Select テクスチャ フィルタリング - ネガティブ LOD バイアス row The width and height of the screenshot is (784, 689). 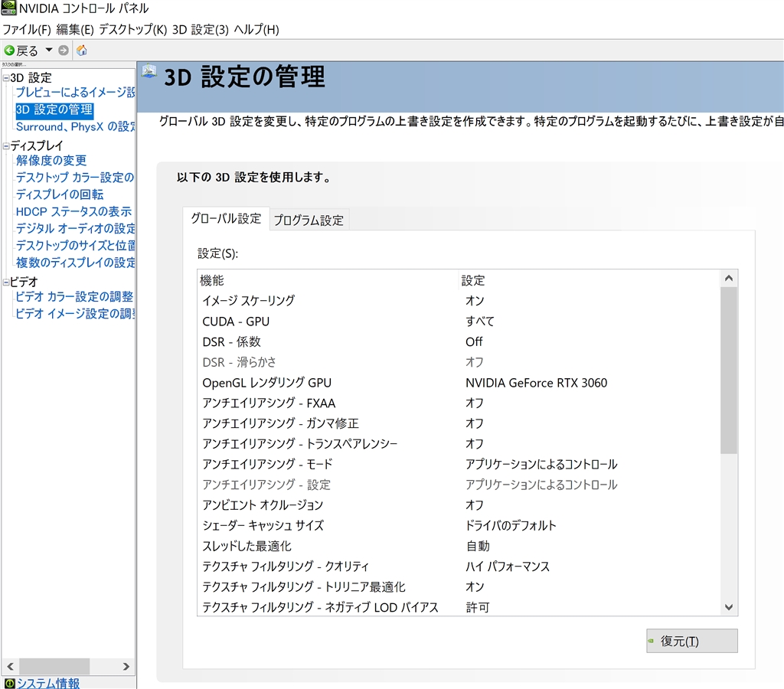point(459,607)
